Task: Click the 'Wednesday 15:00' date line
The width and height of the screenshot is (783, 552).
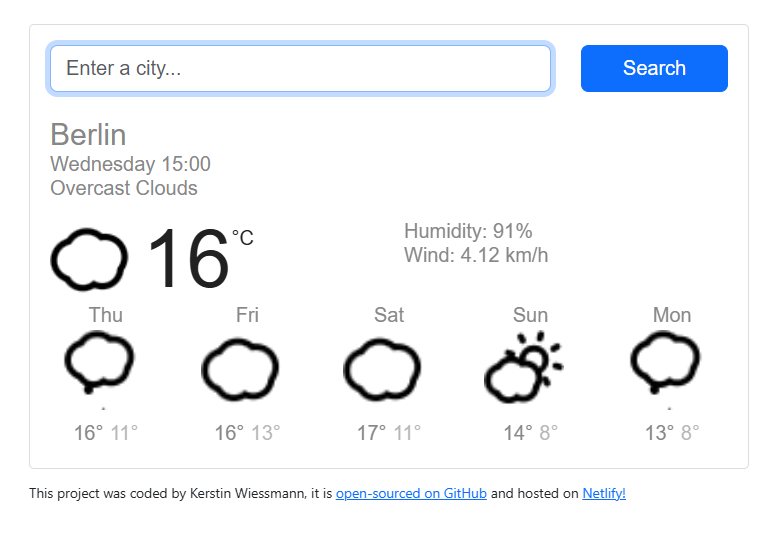Action: pyautogui.click(x=130, y=164)
